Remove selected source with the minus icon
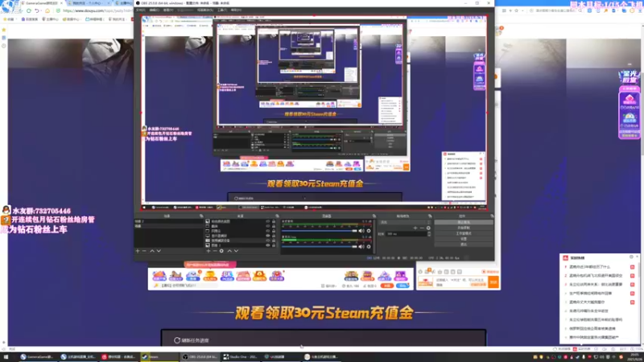Screen dimensions: 644x362 click(215, 251)
